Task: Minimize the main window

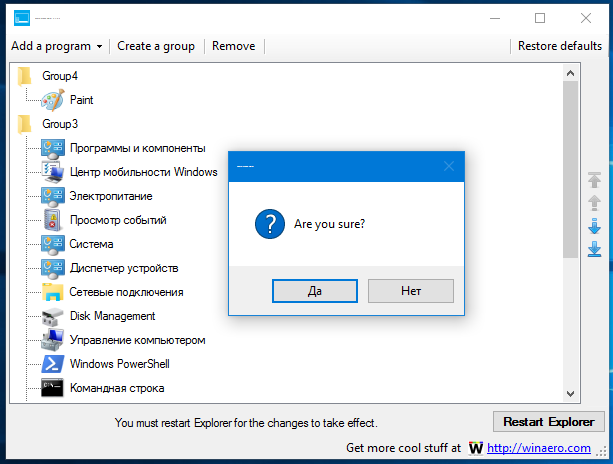Action: [x=495, y=18]
